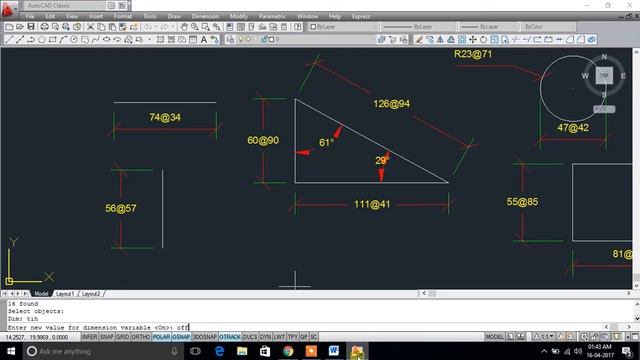This screenshot has height=360, width=640.
Task: Select the Line draw tool
Action: click(x=9, y=40)
